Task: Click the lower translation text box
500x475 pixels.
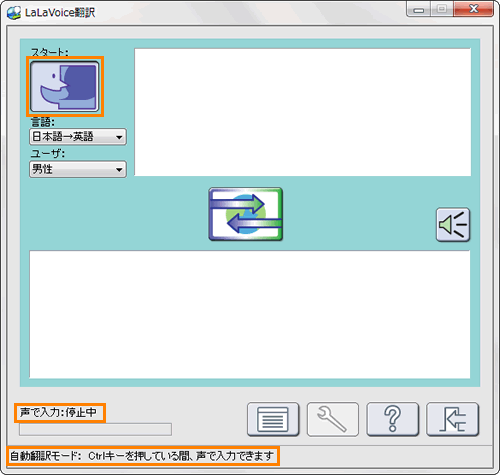Action: 250,314
